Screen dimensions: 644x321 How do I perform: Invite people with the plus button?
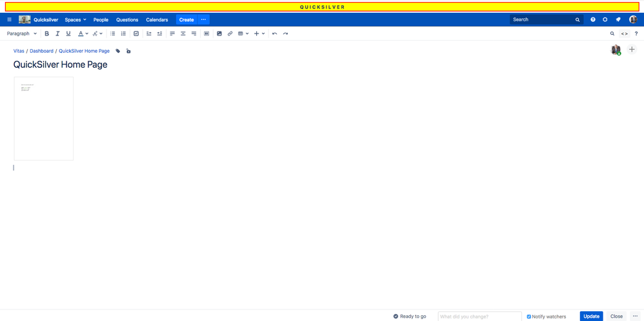tap(632, 49)
